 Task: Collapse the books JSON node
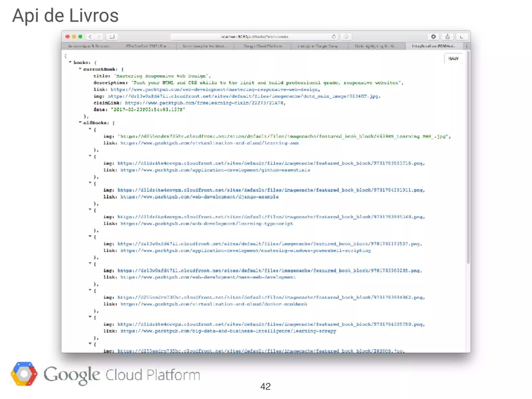pyautogui.click(x=70, y=62)
